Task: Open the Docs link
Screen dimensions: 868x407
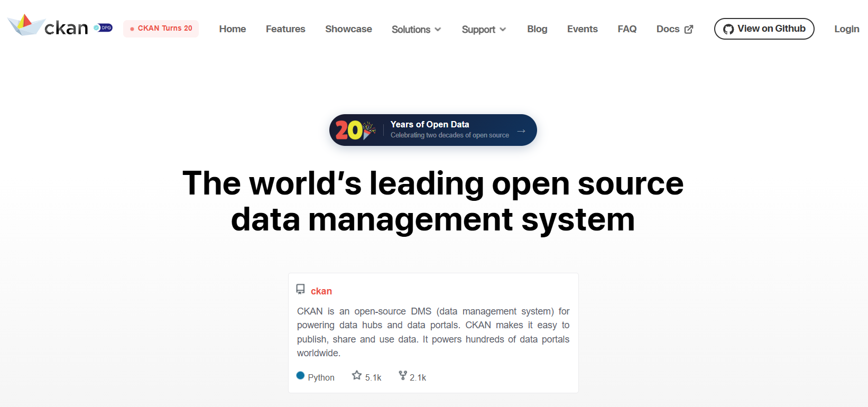Action: tap(668, 29)
